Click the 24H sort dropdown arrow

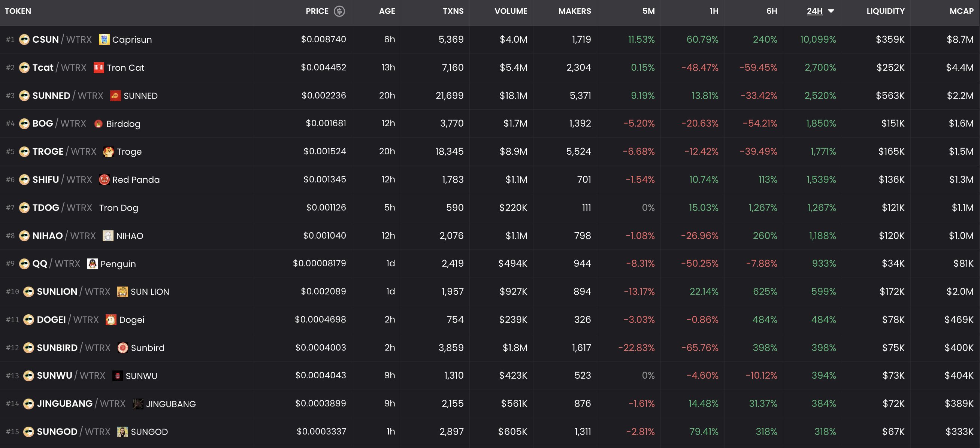[x=831, y=11]
